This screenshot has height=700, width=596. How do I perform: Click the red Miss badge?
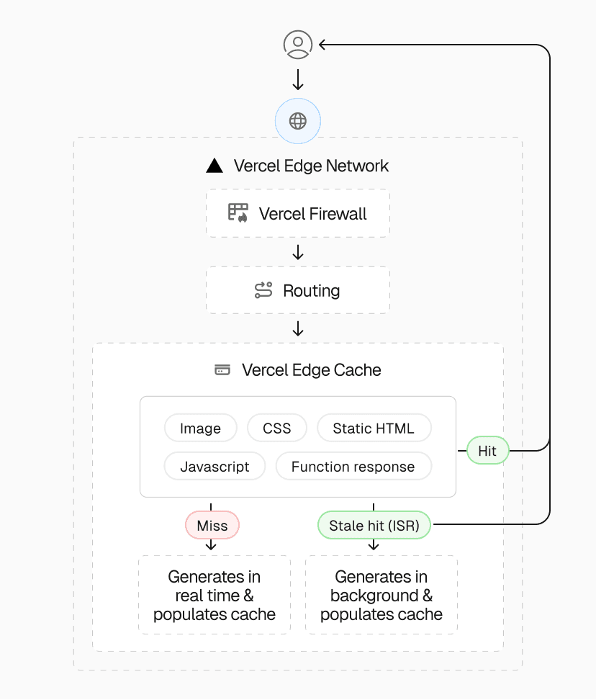click(x=212, y=526)
